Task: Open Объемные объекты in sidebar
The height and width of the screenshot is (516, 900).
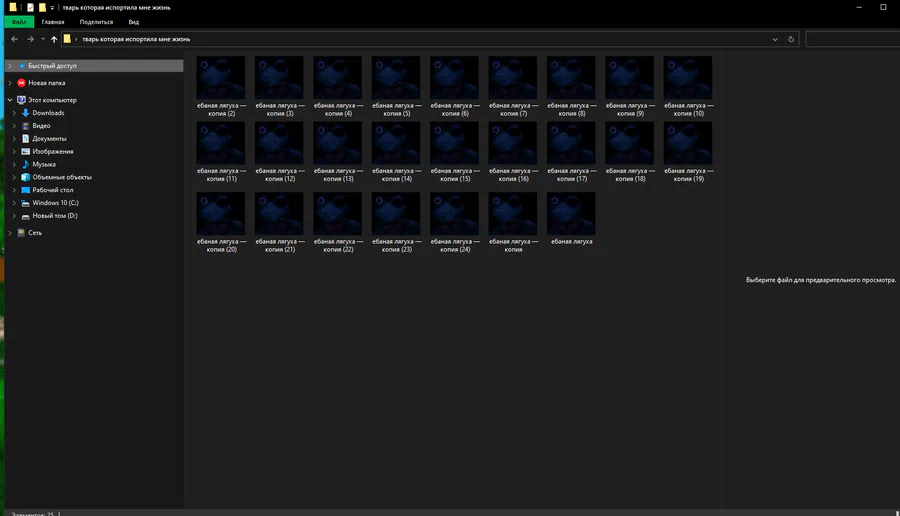Action: [x=62, y=177]
